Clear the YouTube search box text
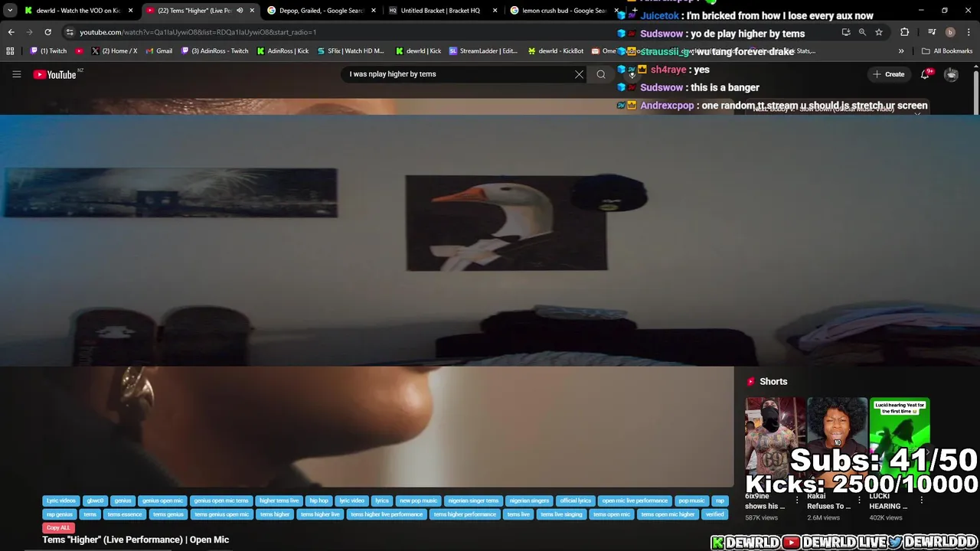 click(x=579, y=74)
